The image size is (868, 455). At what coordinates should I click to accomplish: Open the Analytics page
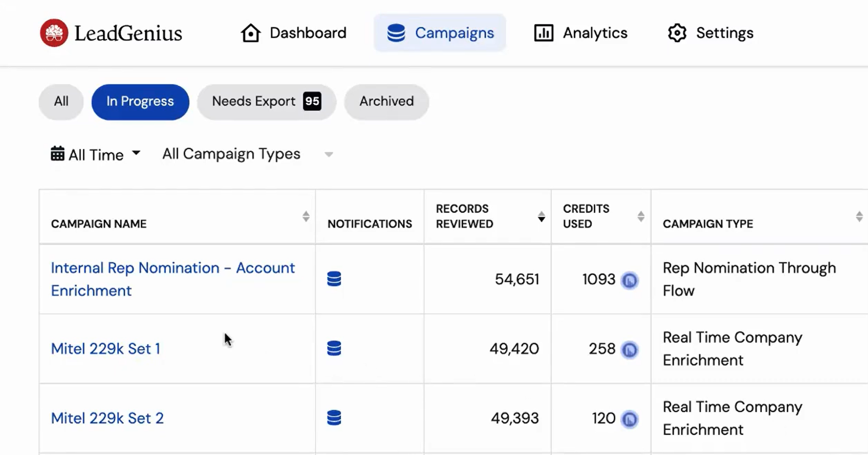click(x=580, y=33)
